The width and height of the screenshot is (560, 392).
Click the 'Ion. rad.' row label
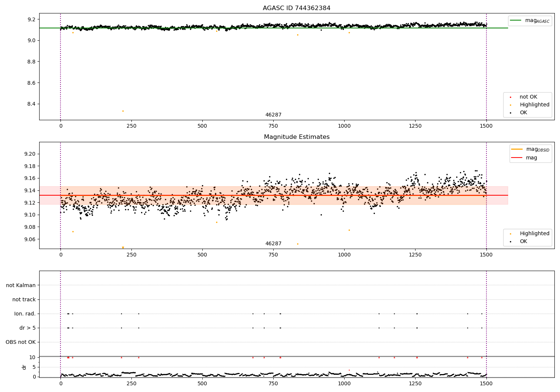tap(25, 314)
